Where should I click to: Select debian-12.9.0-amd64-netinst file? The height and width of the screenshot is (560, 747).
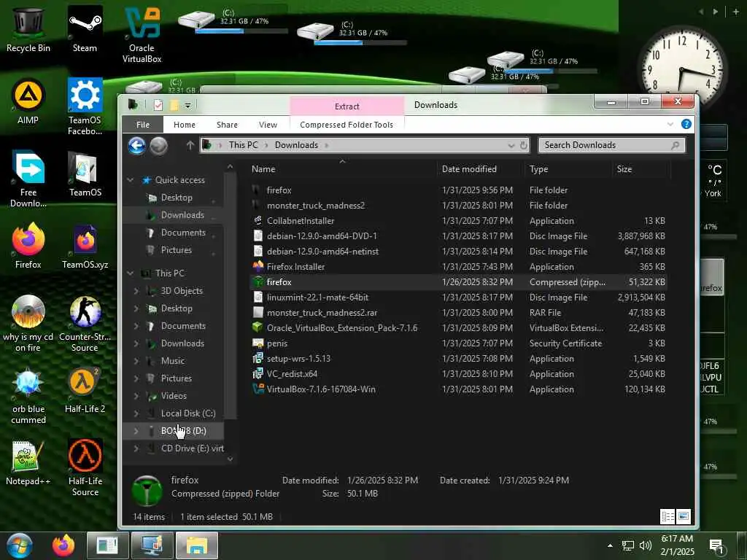pyautogui.click(x=458, y=252)
